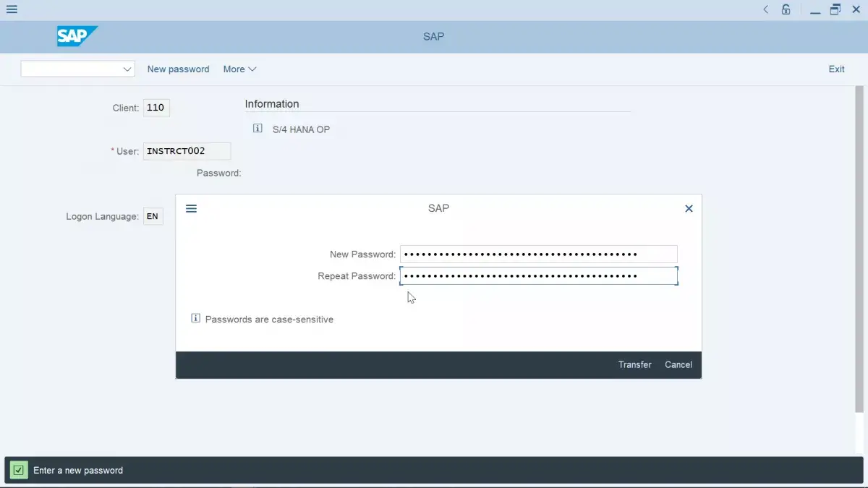868x488 pixels.
Task: Toggle the dialog overflow icon on taskbar
Action: point(835,9)
